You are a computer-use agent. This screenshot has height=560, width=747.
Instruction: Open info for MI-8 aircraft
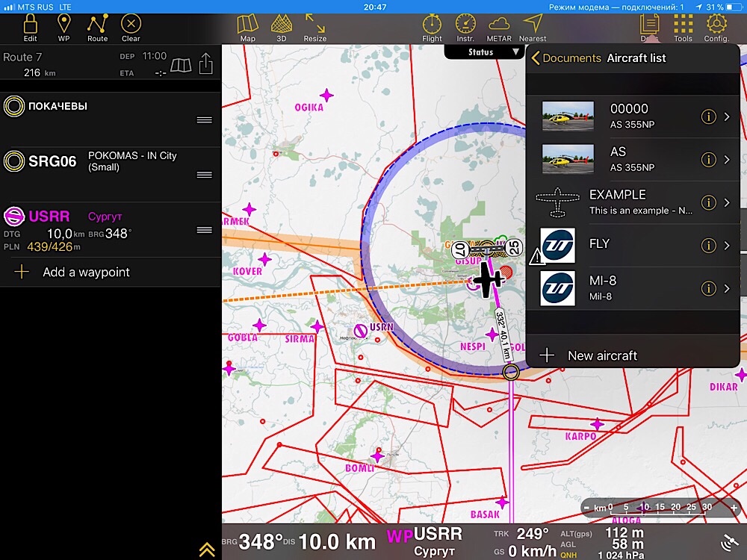tap(708, 289)
